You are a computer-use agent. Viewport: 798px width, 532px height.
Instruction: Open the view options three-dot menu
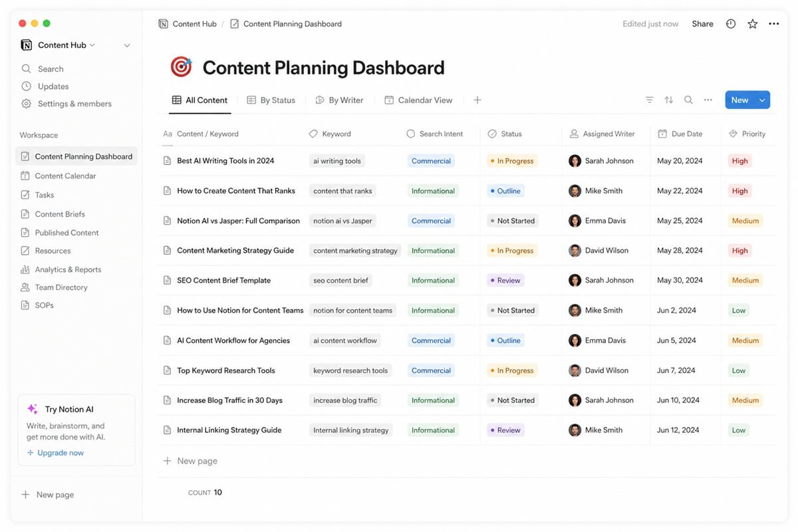[708, 100]
